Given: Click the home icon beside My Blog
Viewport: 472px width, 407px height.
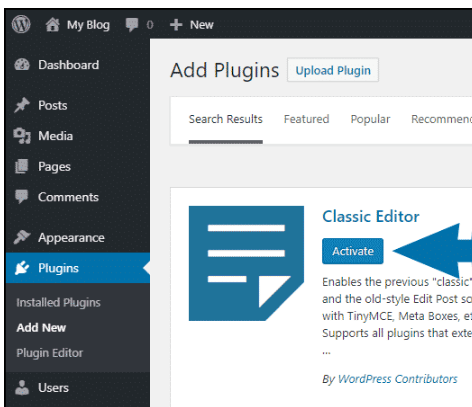Looking at the screenshot, I should point(53,25).
